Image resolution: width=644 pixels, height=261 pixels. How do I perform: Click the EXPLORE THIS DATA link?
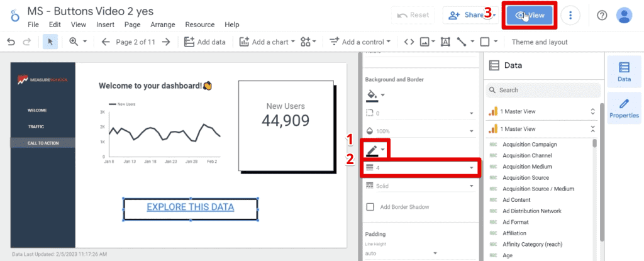(x=190, y=207)
